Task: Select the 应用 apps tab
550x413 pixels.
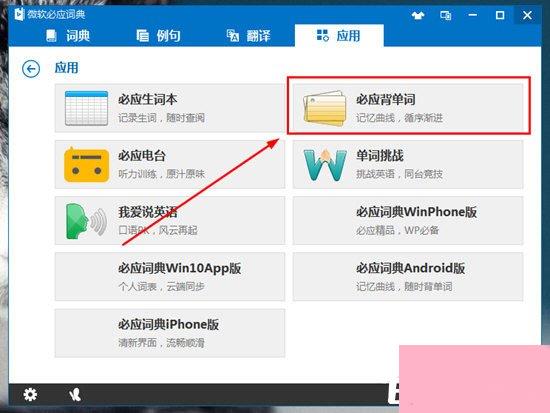Action: 339,36
